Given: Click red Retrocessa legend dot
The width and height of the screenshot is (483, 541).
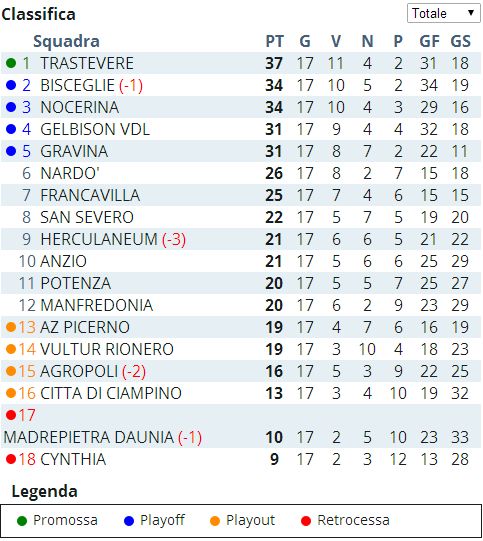Looking at the screenshot, I should [306, 521].
